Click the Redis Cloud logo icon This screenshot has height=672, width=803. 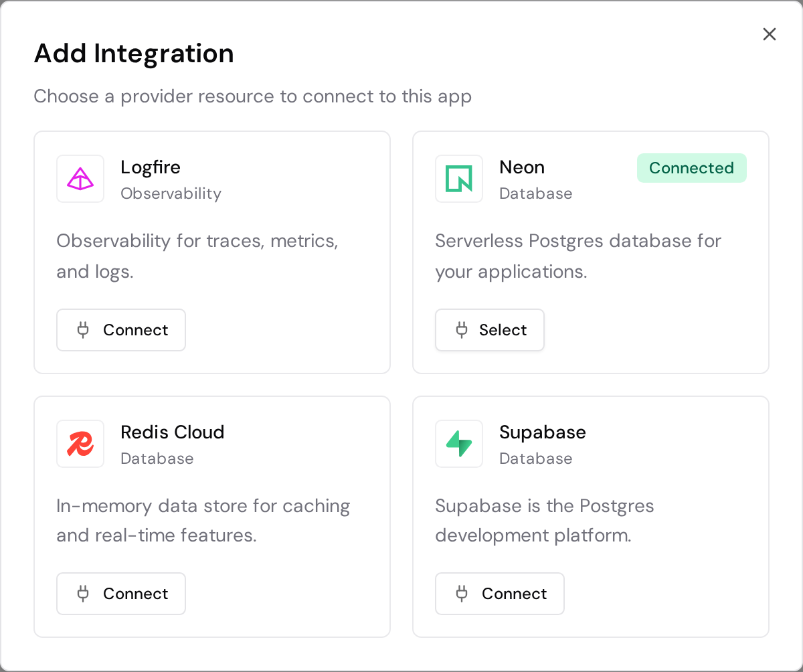pos(80,444)
